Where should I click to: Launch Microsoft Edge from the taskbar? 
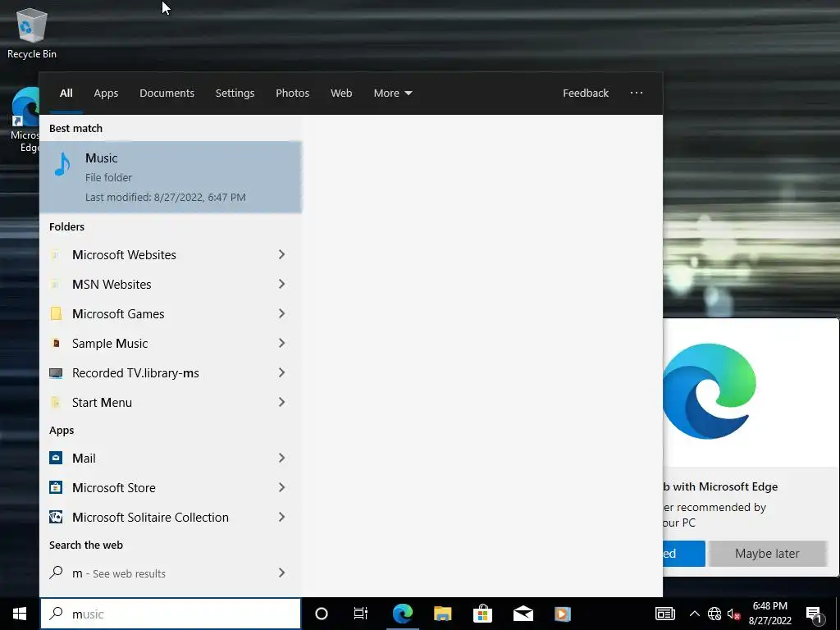click(x=403, y=614)
